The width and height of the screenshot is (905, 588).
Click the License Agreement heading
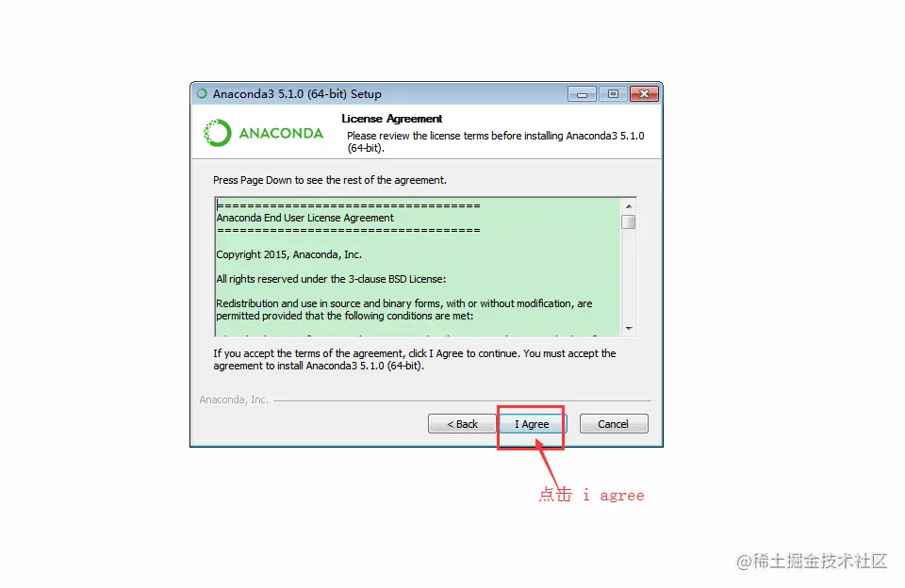[x=391, y=119]
